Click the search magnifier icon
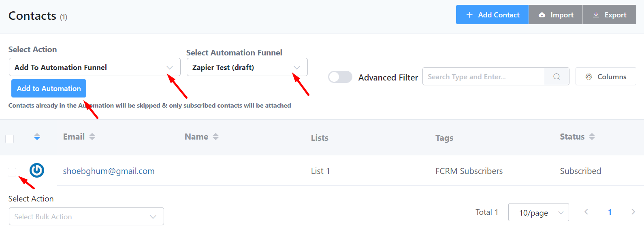 point(557,76)
